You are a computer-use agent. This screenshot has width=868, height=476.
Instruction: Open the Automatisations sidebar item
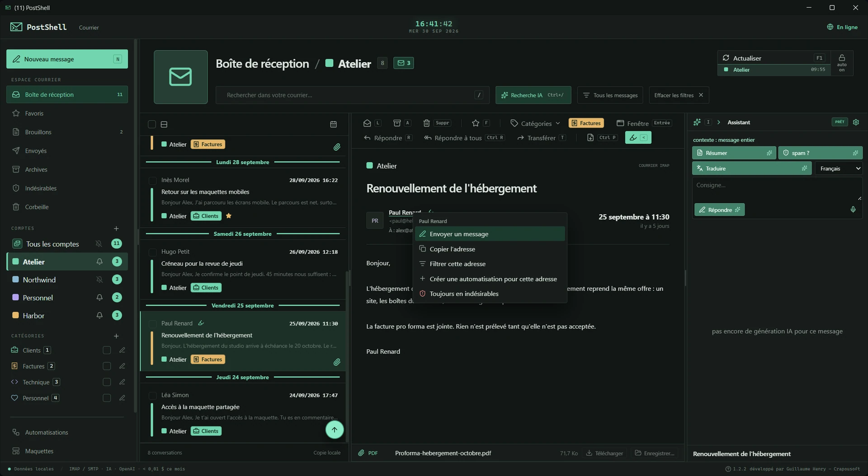(67, 432)
